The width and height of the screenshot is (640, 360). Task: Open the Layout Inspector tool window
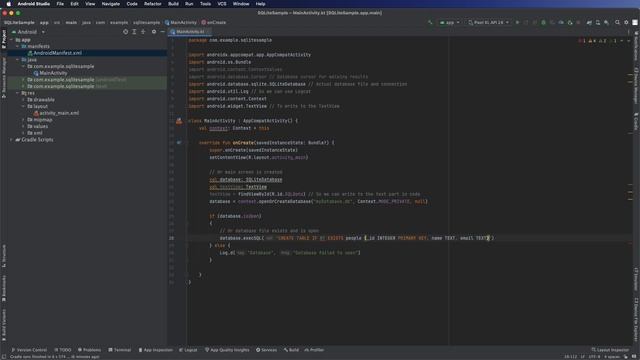[610, 350]
